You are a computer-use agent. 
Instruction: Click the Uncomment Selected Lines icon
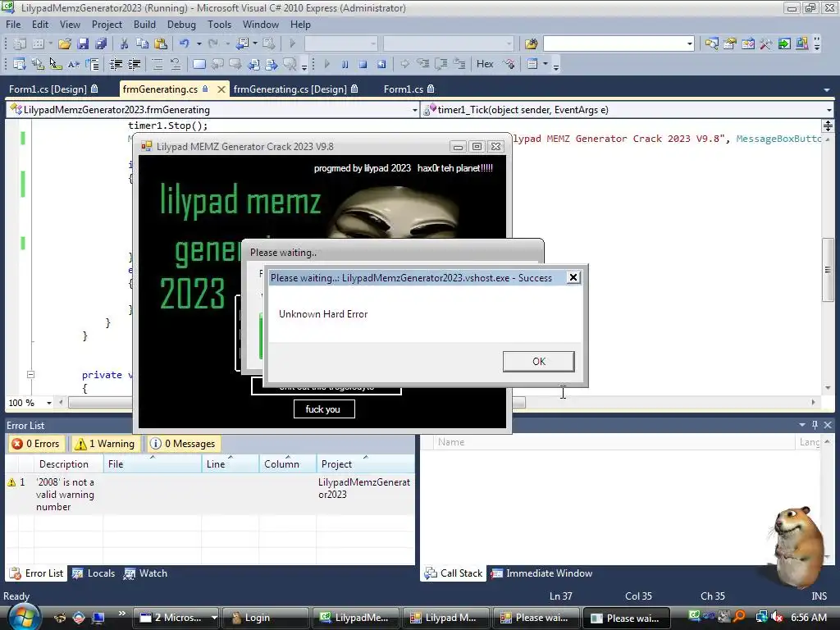(x=176, y=64)
